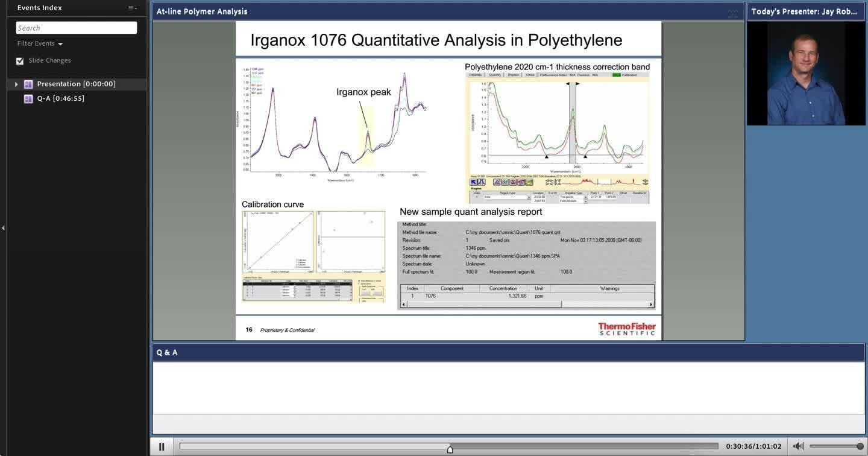
Task: Click icon at right of At-line Polymer Analysis header
Action: coord(732,11)
